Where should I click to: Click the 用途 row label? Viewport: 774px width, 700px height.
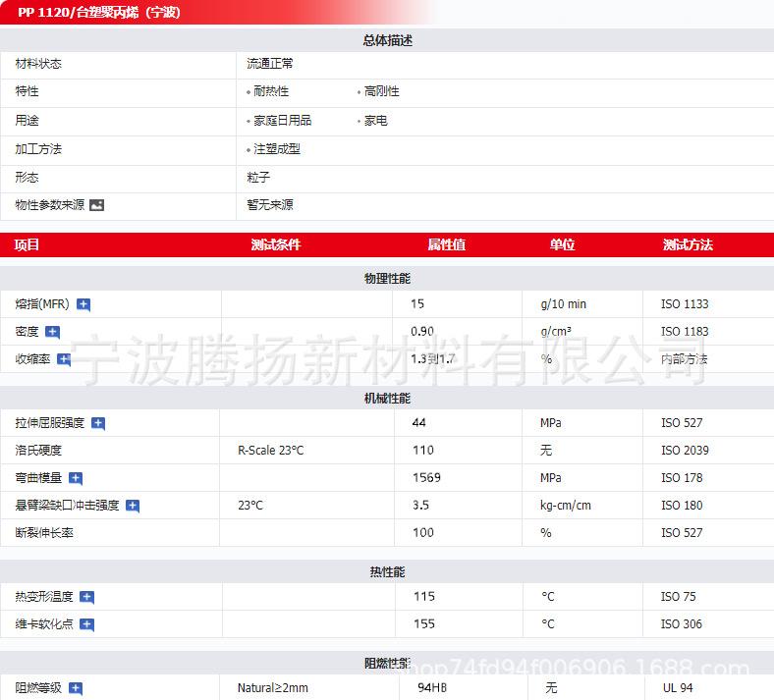[28, 121]
